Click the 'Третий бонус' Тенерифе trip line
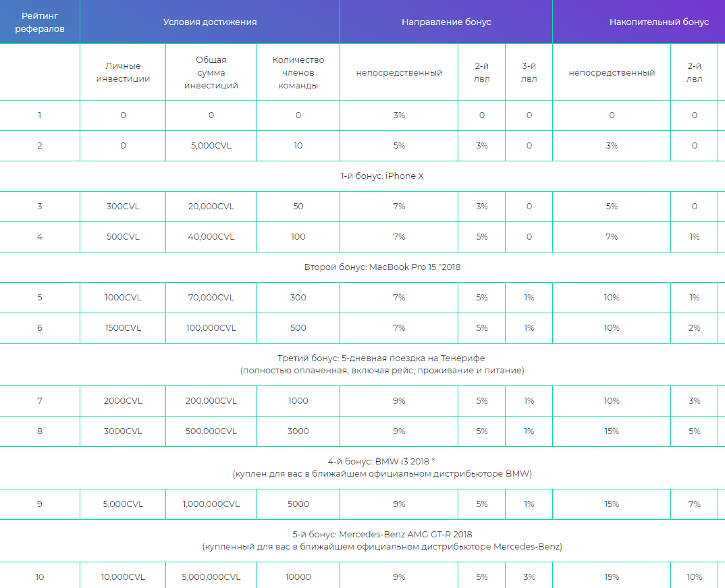Image resolution: width=725 pixels, height=588 pixels. [382, 358]
